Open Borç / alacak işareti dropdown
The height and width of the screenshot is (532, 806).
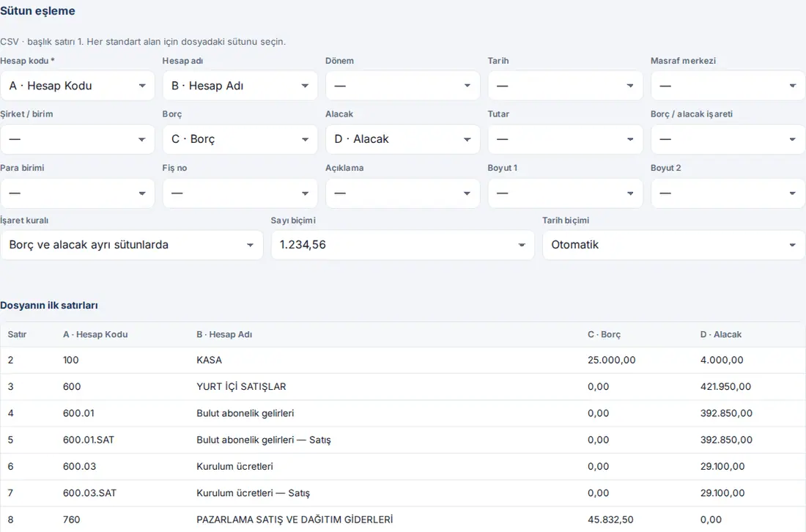tap(728, 139)
